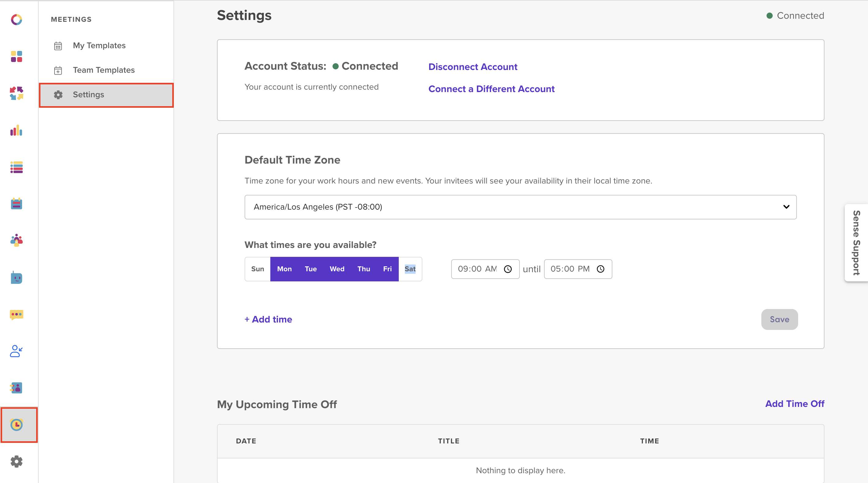Go to My Templates in the menu

coord(99,45)
